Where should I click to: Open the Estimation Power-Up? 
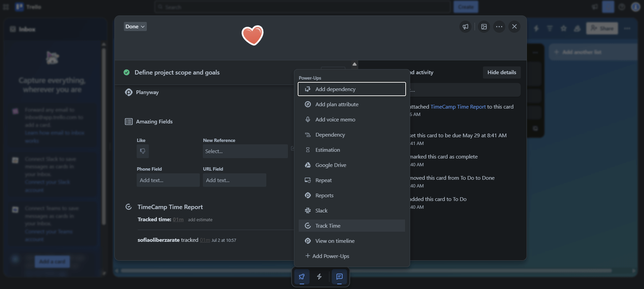pos(352,150)
